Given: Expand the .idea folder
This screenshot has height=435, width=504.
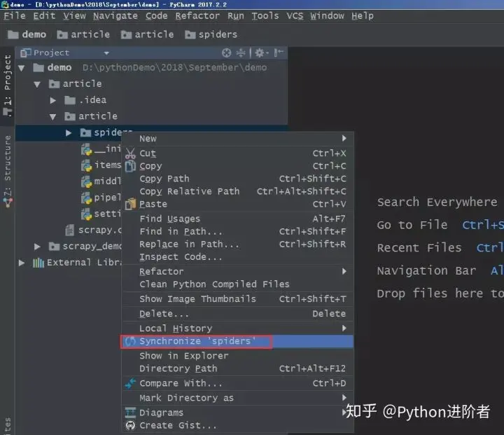Looking at the screenshot, I should click(x=53, y=100).
